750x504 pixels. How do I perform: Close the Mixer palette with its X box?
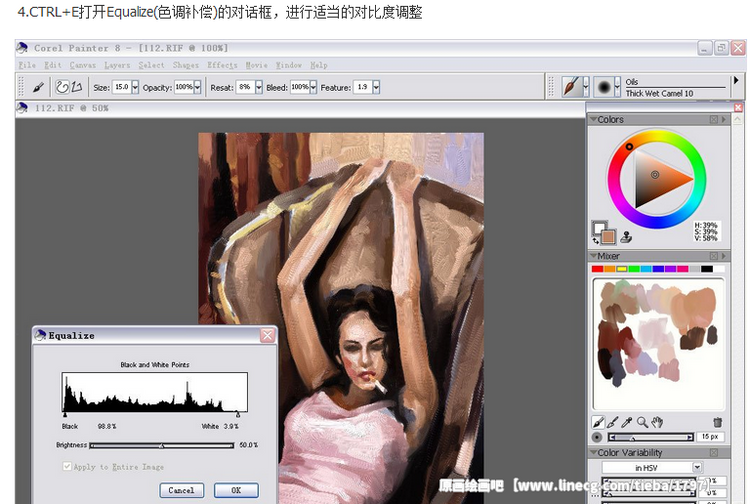(x=714, y=256)
